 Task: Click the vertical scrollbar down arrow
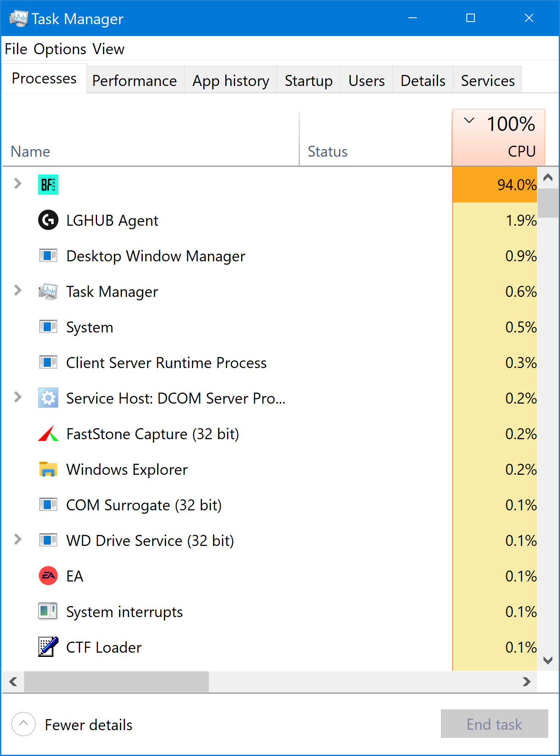point(548,660)
